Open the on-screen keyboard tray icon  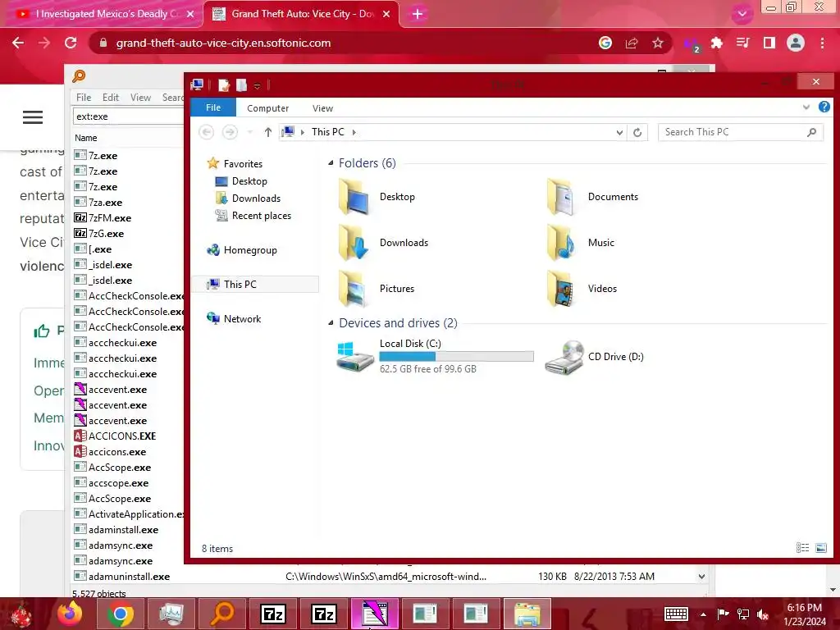click(676, 614)
